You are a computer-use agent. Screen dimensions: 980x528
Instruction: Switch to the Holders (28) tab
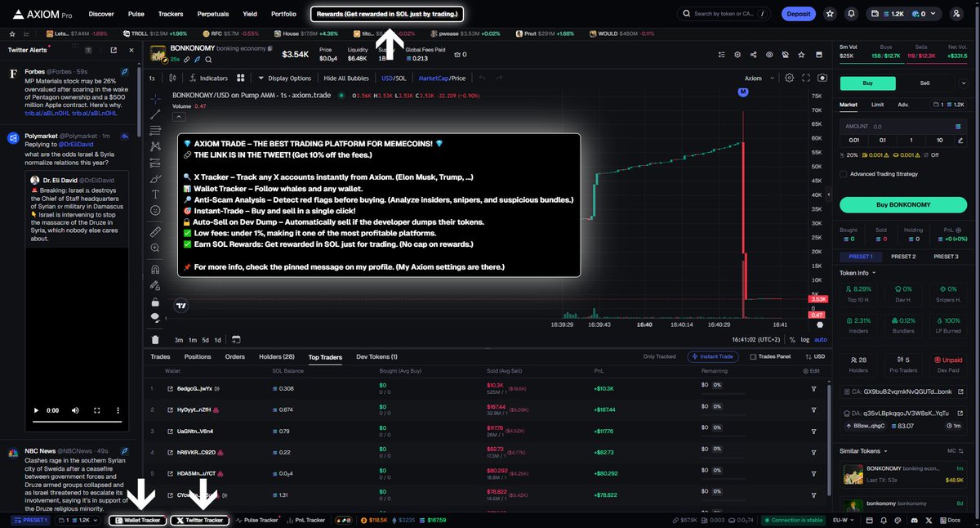pos(277,356)
